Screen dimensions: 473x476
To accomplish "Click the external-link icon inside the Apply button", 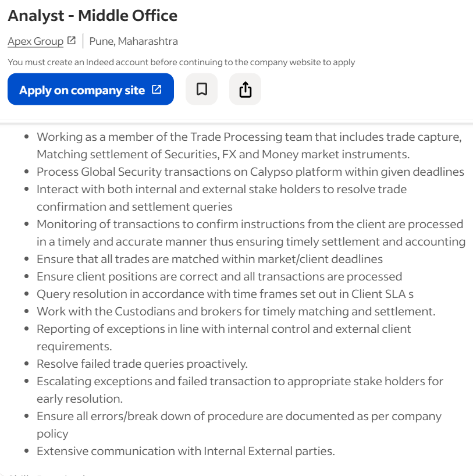I will pyautogui.click(x=157, y=90).
